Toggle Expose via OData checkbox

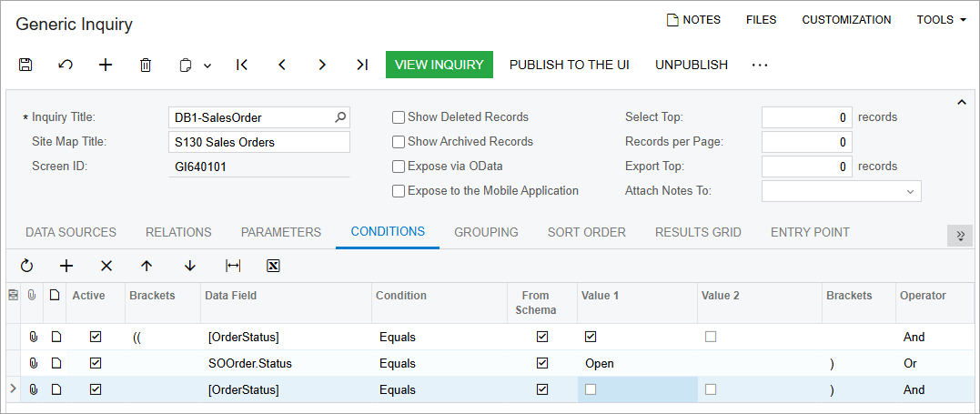pos(399,167)
